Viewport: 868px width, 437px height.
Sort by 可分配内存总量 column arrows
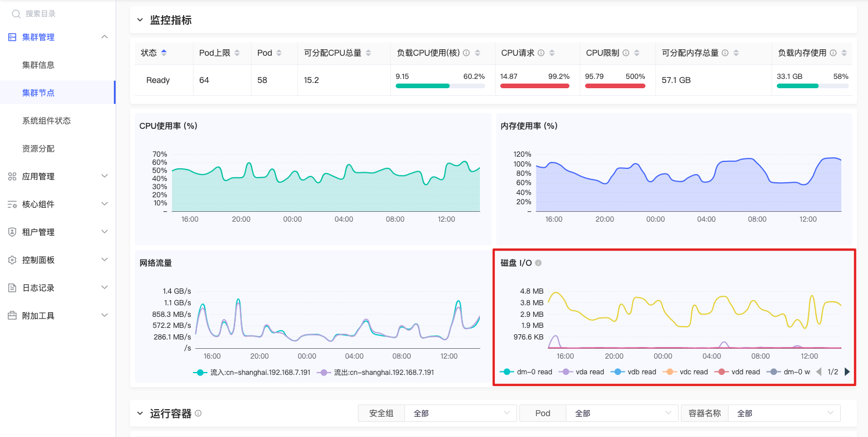[736, 53]
